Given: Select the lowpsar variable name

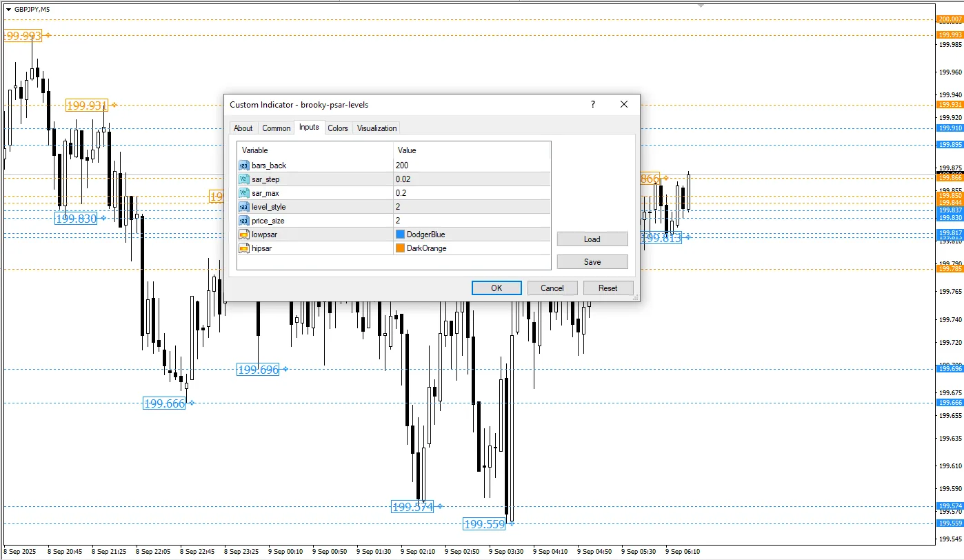Looking at the screenshot, I should coord(265,234).
